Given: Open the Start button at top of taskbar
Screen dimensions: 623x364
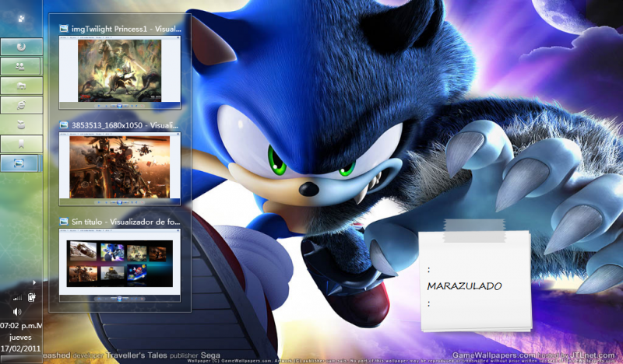Looking at the screenshot, I should point(21,18).
